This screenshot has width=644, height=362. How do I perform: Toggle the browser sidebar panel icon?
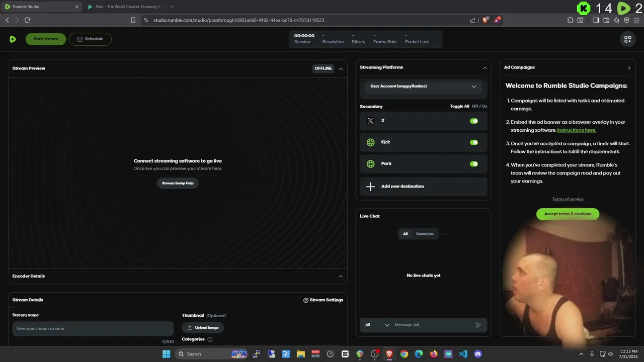[x=596, y=20]
